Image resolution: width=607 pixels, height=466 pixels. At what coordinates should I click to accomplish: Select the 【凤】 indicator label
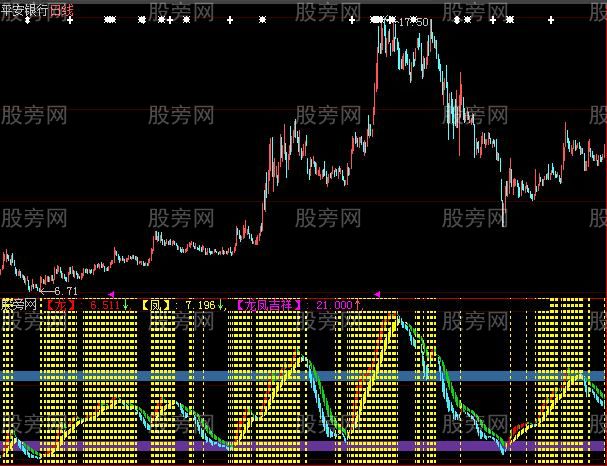[156, 303]
